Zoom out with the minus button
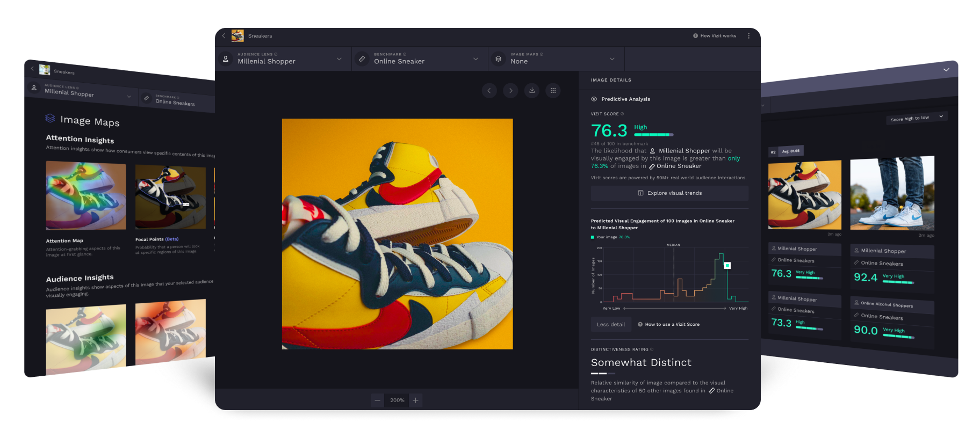 tap(378, 400)
